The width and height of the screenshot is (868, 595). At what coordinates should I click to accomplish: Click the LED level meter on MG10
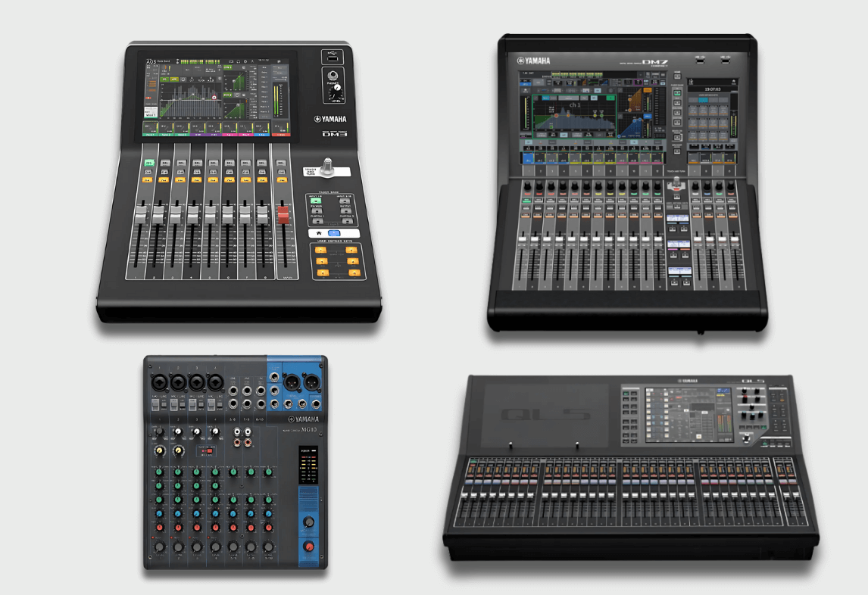[x=308, y=466]
